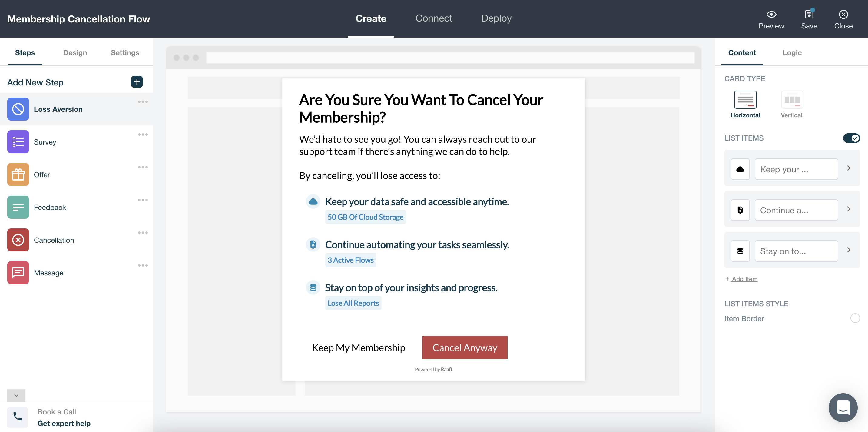Image resolution: width=868 pixels, height=432 pixels.
Task: Select the Feedback step icon
Action: [18, 207]
